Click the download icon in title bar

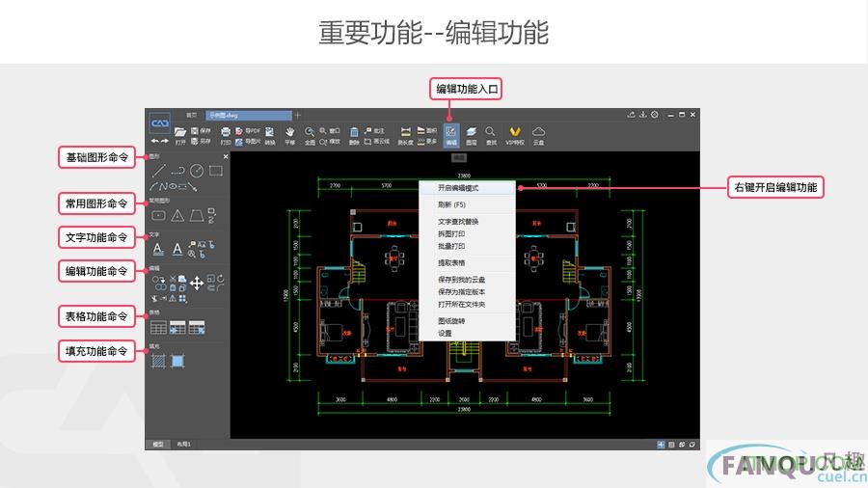click(x=642, y=115)
